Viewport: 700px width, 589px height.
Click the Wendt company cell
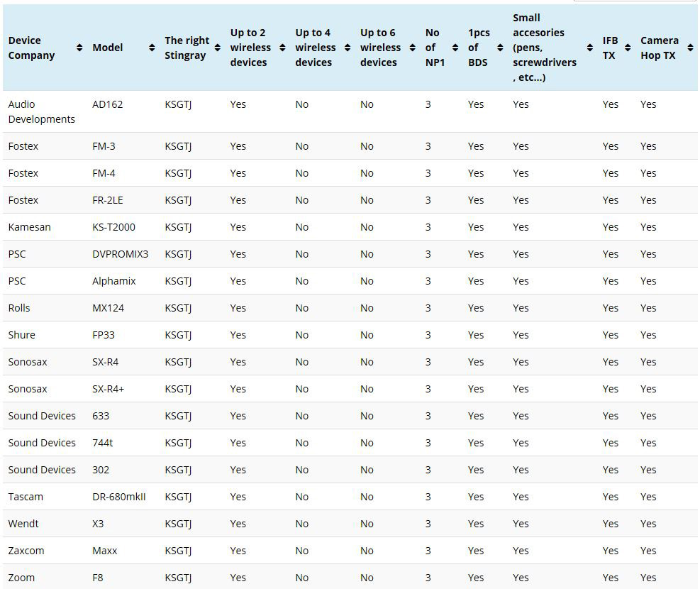click(x=23, y=524)
